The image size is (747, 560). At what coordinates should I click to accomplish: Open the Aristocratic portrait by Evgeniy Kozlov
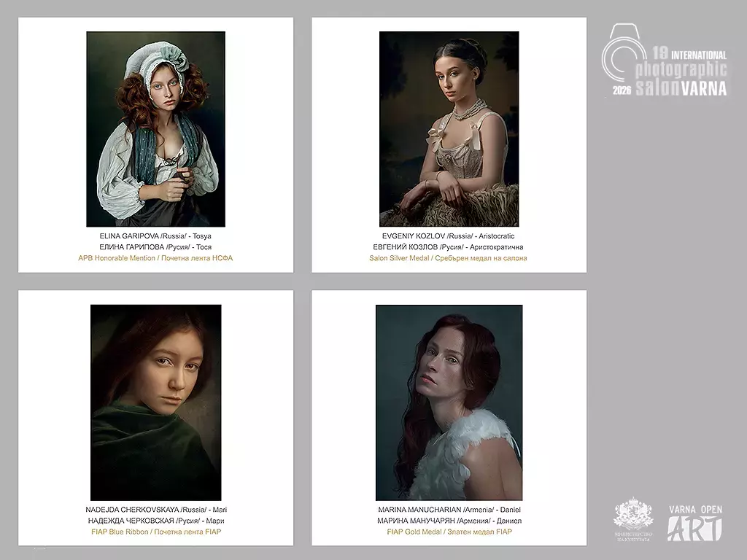[449, 129]
